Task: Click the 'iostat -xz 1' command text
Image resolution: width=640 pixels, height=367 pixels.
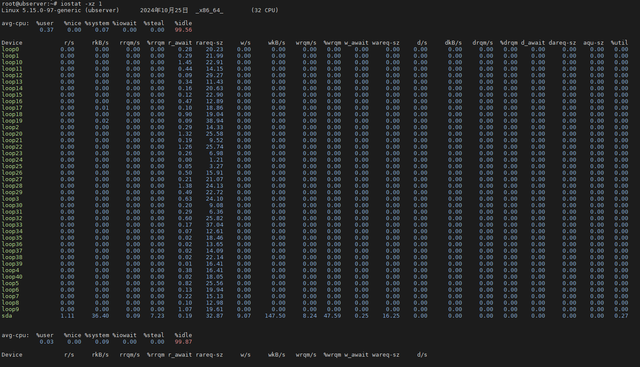Action: [81, 4]
